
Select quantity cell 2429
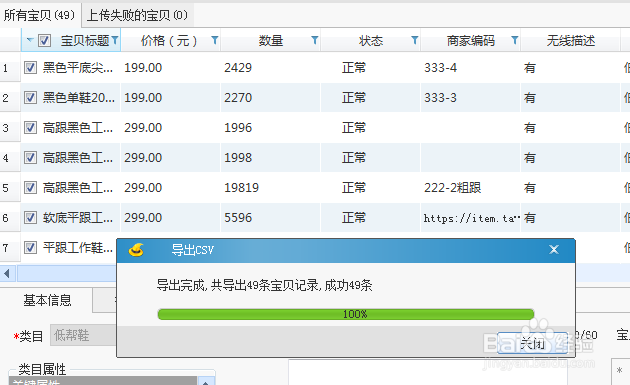pyautogui.click(x=270, y=68)
